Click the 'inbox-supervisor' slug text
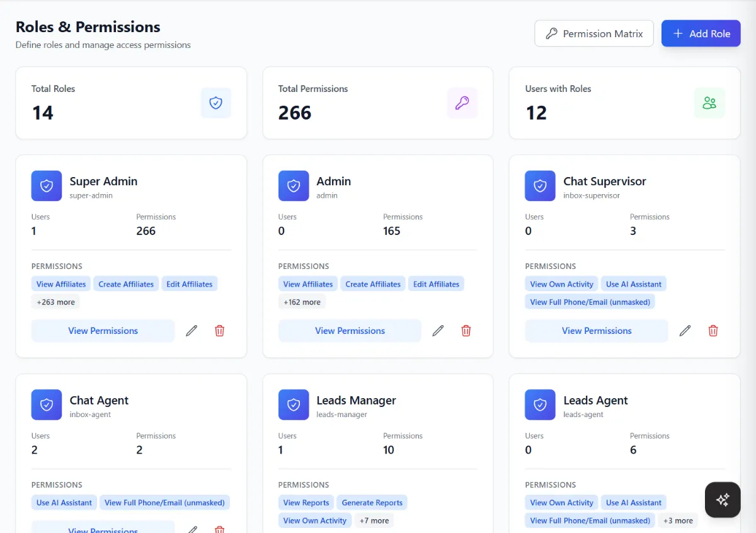Viewport: 756px width, 533px height. coord(592,195)
